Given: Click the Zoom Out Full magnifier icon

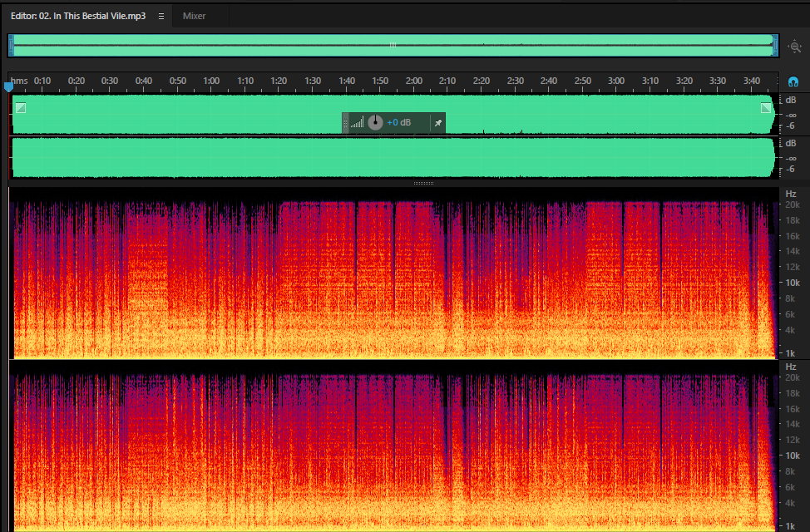Looking at the screenshot, I should pyautogui.click(x=794, y=47).
